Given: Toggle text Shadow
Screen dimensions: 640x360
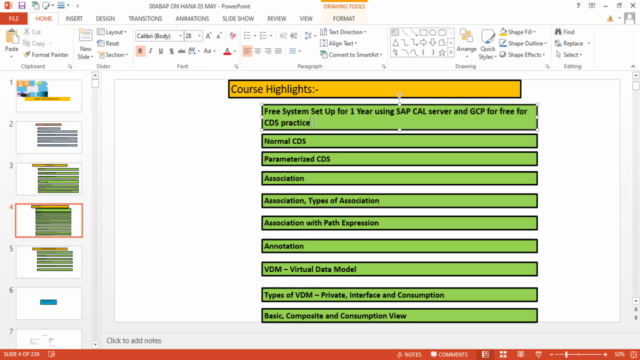Looking at the screenshot, I should pyautogui.click(x=171, y=51).
